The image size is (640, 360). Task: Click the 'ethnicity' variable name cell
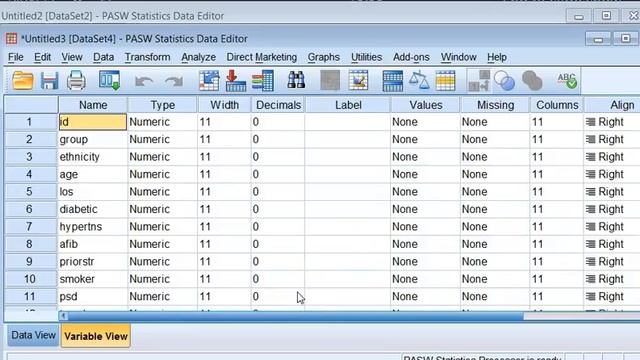93,157
